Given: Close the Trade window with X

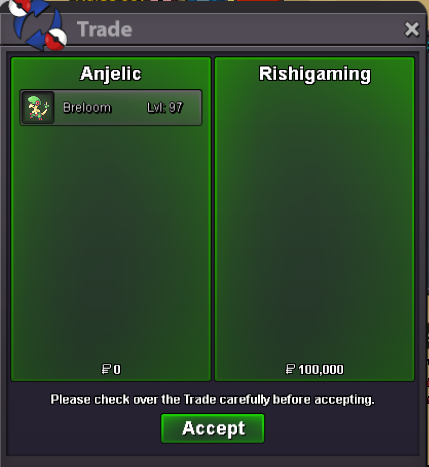Looking at the screenshot, I should [x=412, y=29].
